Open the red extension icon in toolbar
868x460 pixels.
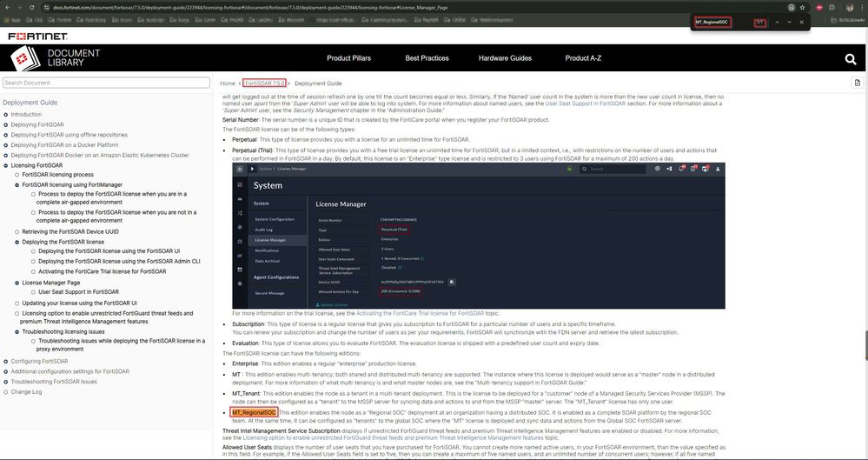point(819,7)
